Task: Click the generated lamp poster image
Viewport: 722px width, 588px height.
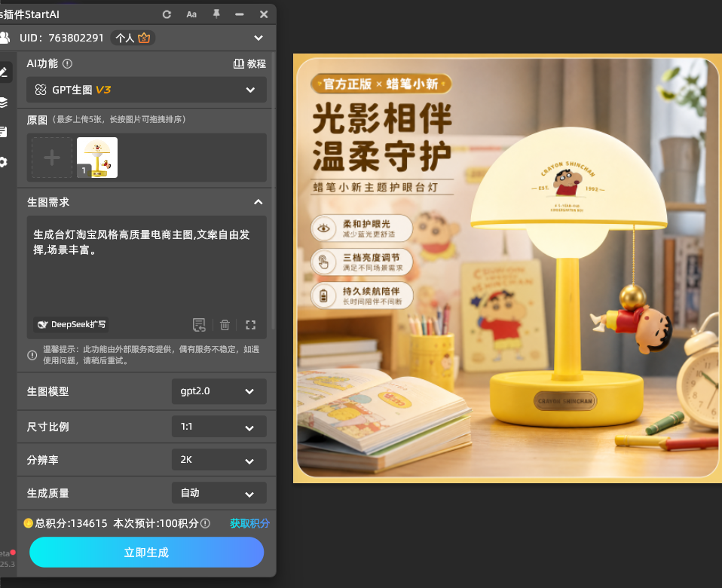Action: 507,268
